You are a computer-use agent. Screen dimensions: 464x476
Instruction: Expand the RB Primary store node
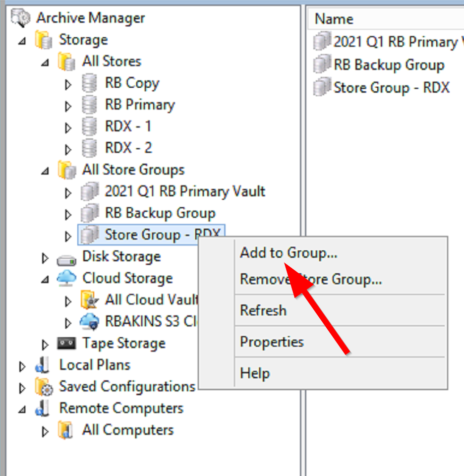tap(68, 106)
